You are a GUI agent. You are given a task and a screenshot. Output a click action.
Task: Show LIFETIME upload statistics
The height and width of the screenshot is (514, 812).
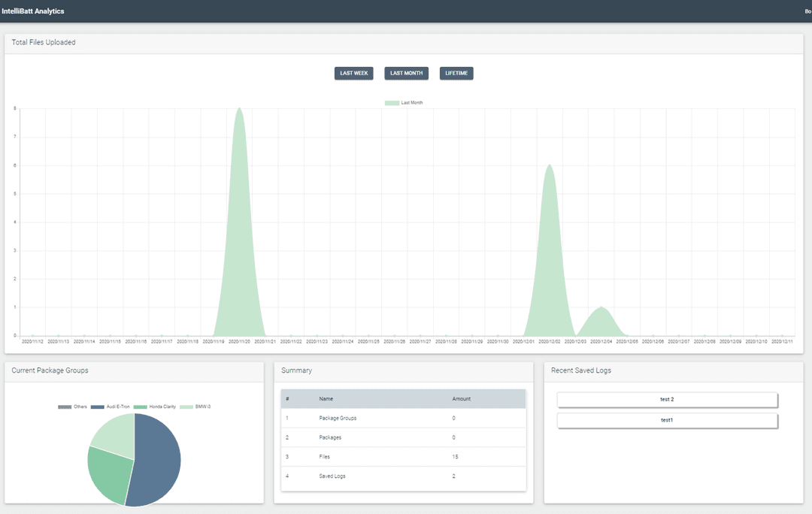click(456, 74)
